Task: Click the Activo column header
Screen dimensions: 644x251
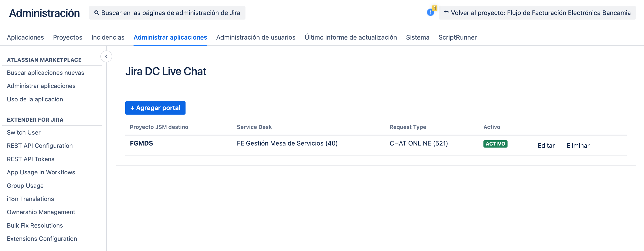Action: point(491,127)
